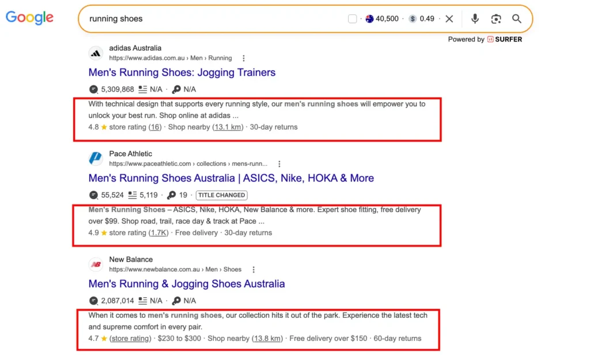
Task: Clear the search query with X icon
Action: coord(449,19)
